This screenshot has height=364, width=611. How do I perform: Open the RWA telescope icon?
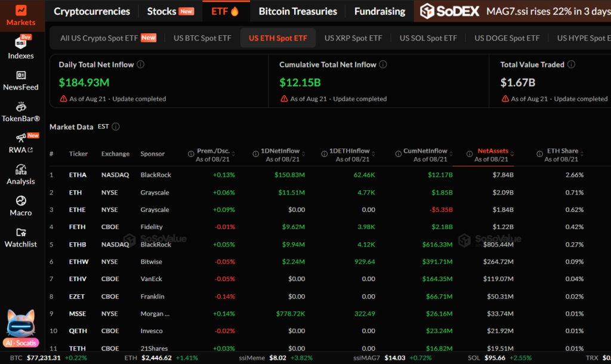[x=21, y=138]
